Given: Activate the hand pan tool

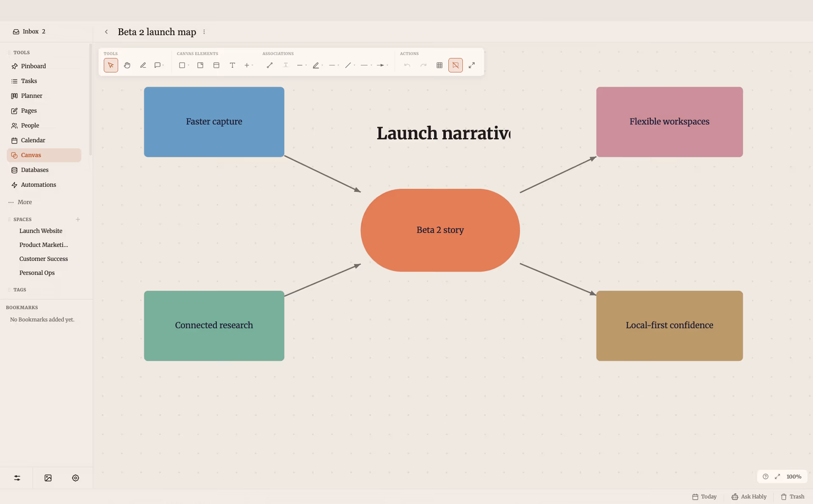Looking at the screenshot, I should pyautogui.click(x=127, y=65).
